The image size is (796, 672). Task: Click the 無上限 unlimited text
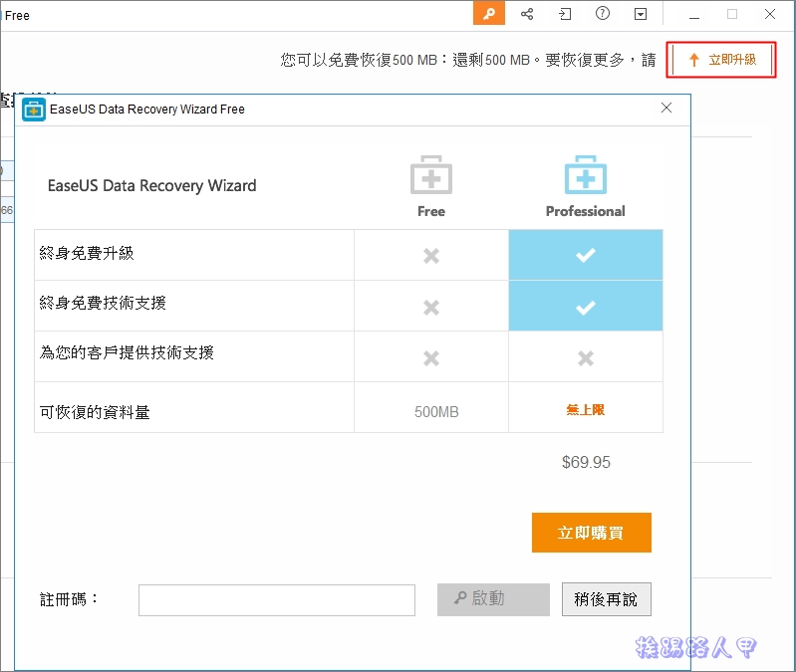pyautogui.click(x=586, y=410)
